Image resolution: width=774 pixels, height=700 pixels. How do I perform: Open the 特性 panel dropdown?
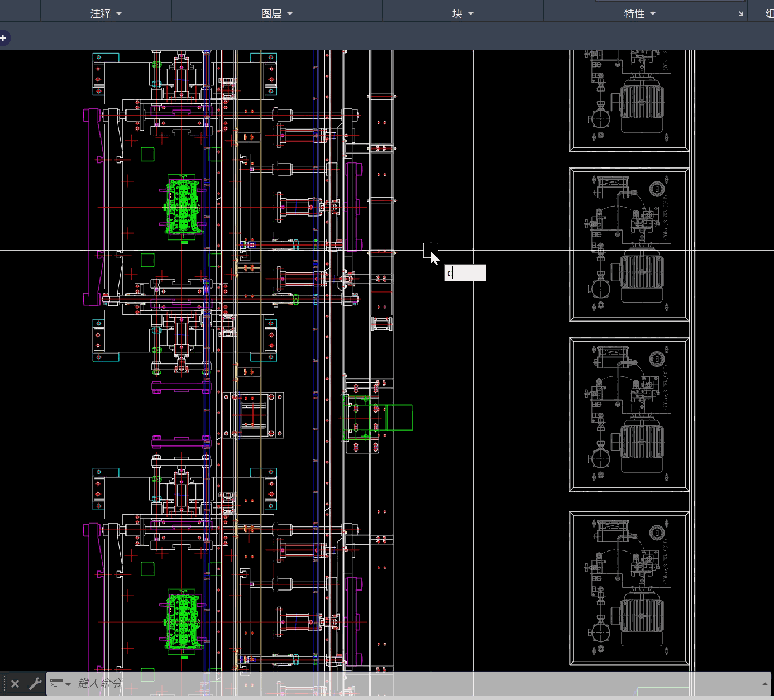[x=640, y=13]
